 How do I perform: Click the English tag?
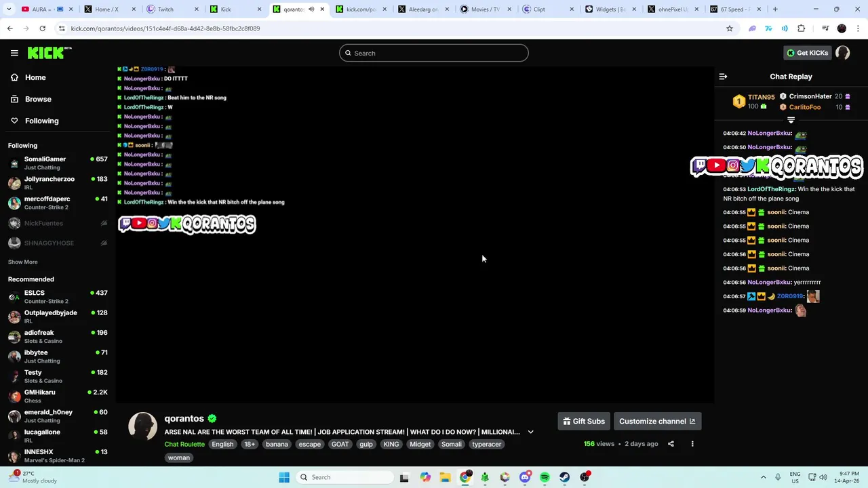coord(222,445)
